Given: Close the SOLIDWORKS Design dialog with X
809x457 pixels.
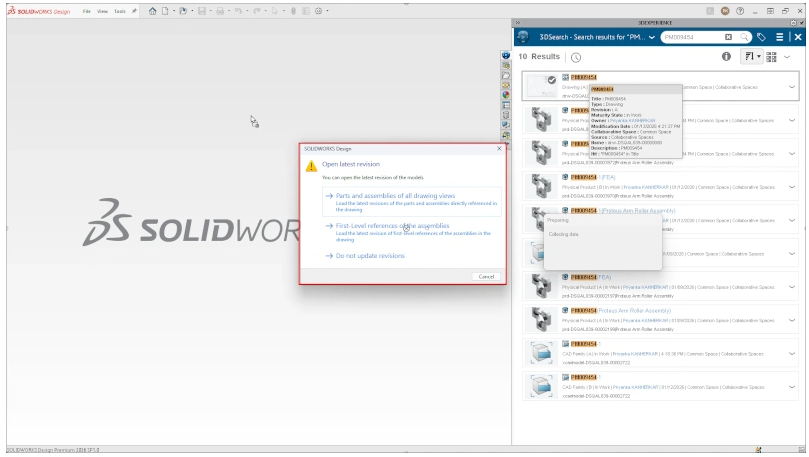Looking at the screenshot, I should pos(499,149).
